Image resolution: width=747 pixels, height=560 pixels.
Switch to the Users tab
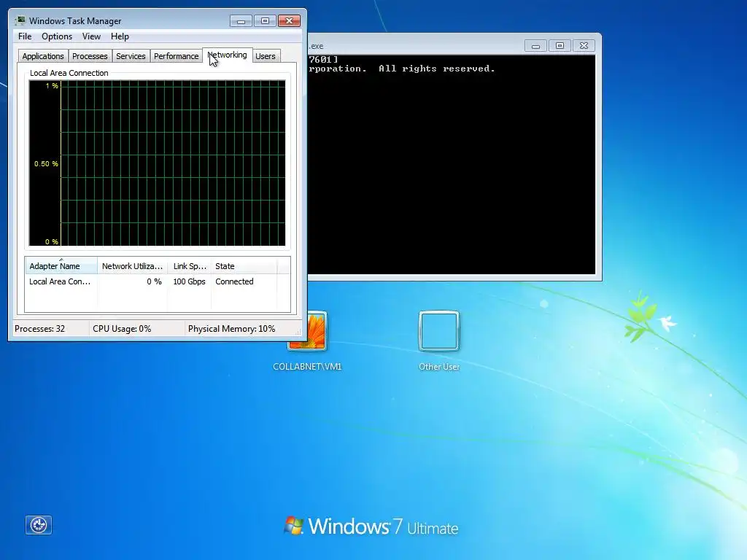pos(266,56)
